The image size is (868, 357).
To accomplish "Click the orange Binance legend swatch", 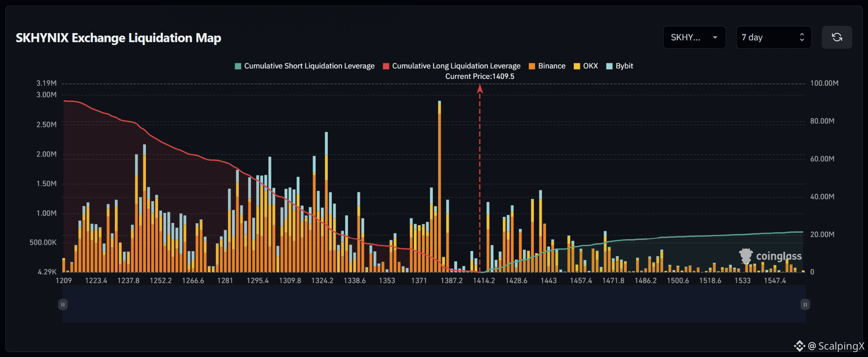I will (532, 66).
